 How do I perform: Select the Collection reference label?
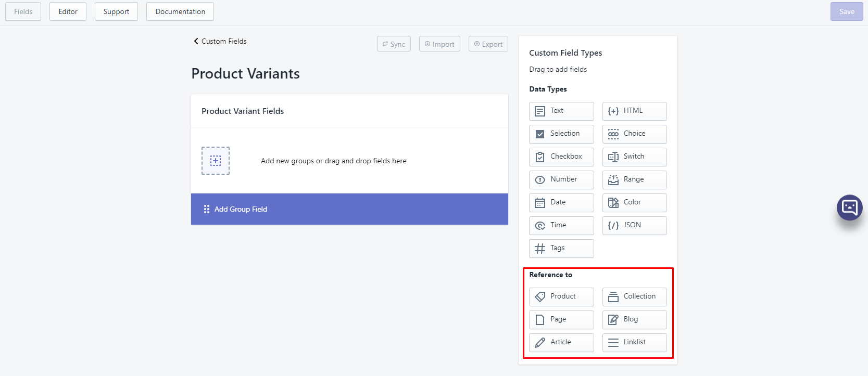pos(639,296)
